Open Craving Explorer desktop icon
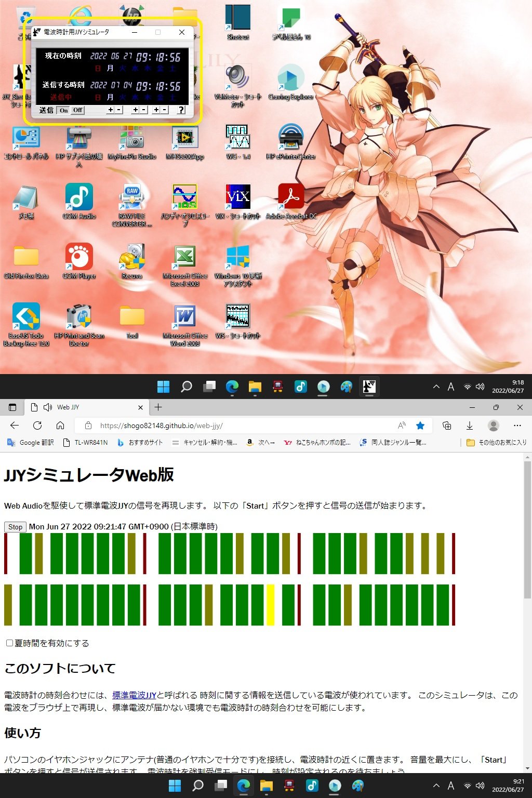Screen dimensions: 532x798 click(291, 82)
